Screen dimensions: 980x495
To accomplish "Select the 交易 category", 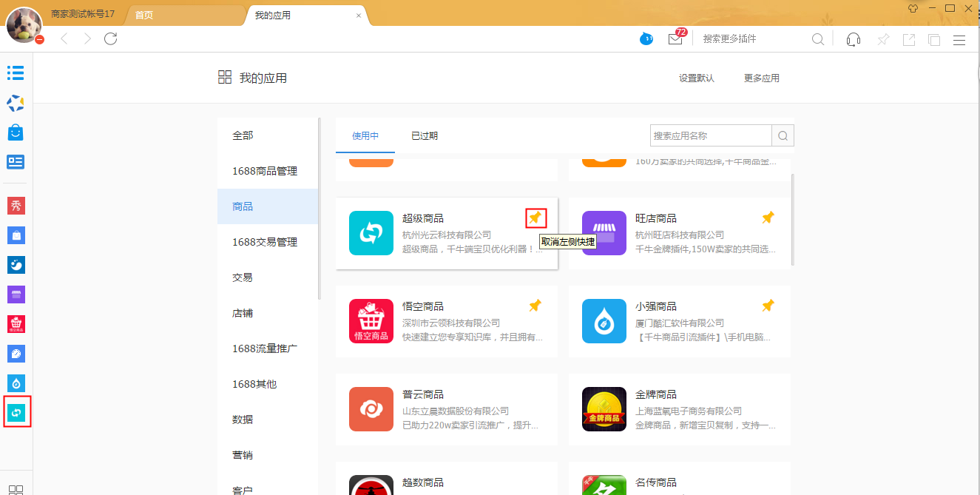I will 268,277.
